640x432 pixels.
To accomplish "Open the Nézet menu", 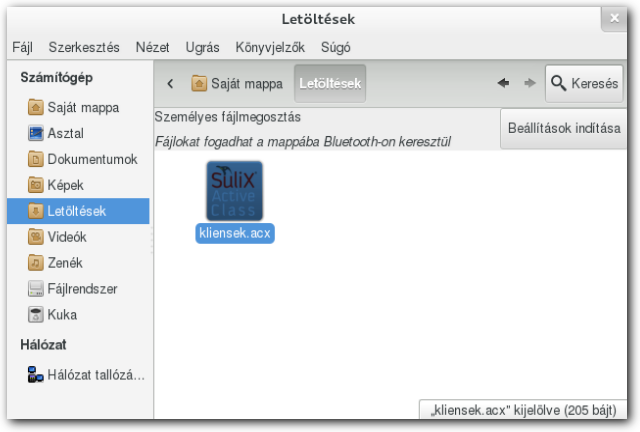I will (152, 47).
